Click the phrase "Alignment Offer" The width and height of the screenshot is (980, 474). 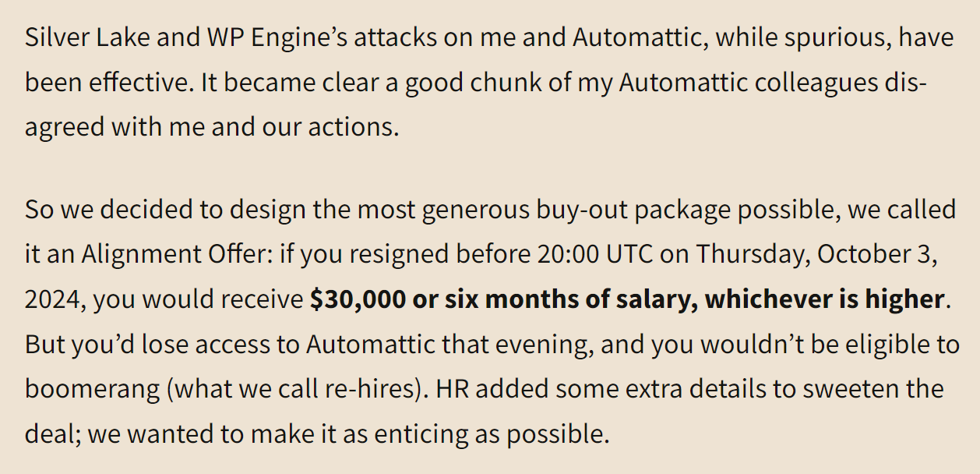click(177, 254)
